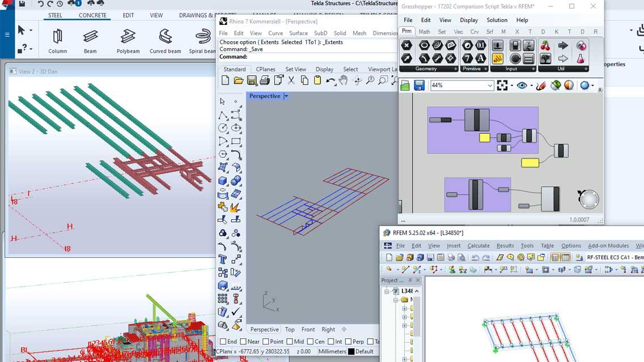Switch to Rhino's Top viewport tab
Screen dimensions: 644x362
tap(290, 330)
